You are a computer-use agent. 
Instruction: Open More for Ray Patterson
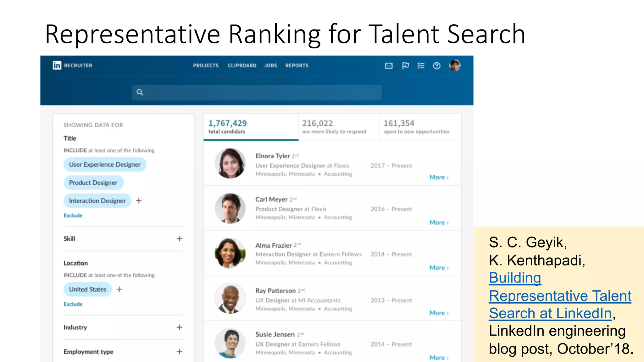point(439,313)
